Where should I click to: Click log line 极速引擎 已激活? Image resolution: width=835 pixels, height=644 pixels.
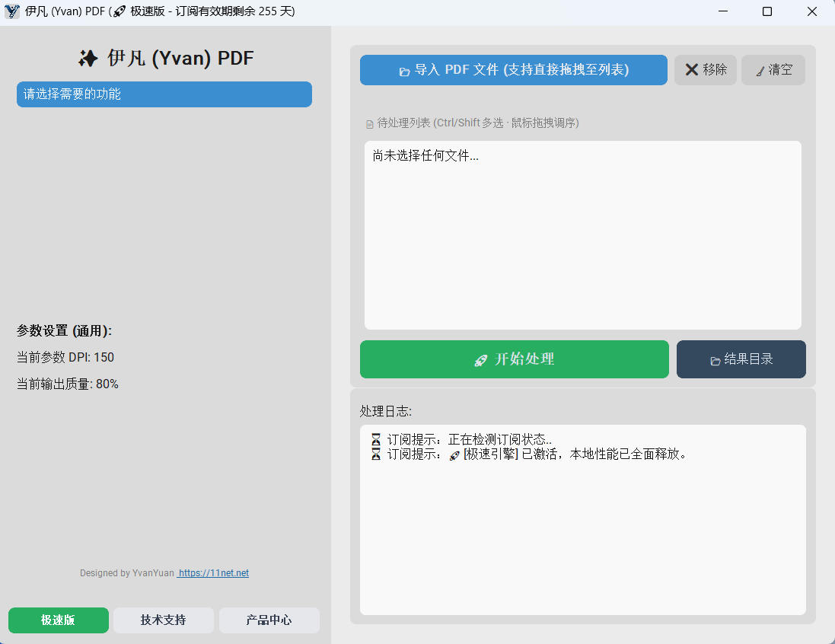coord(530,454)
